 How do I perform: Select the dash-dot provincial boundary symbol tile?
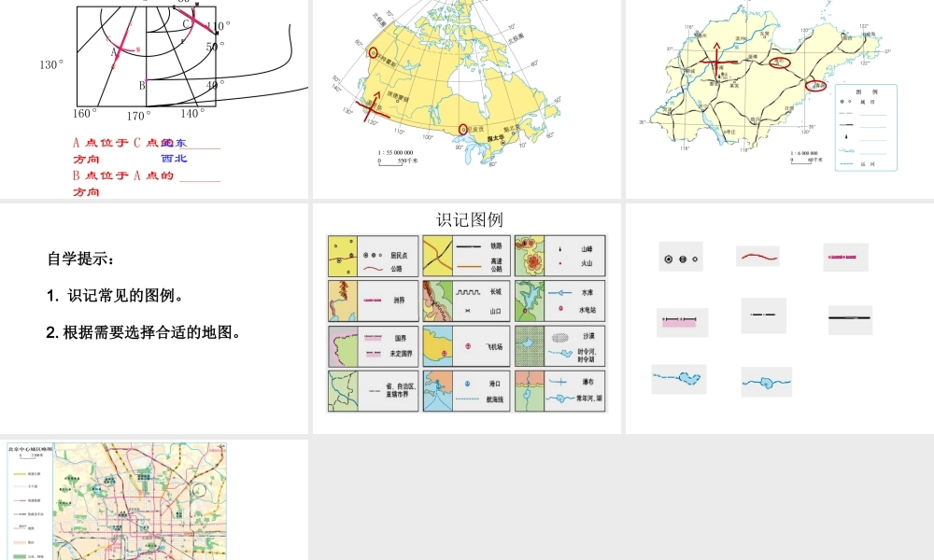764,315
